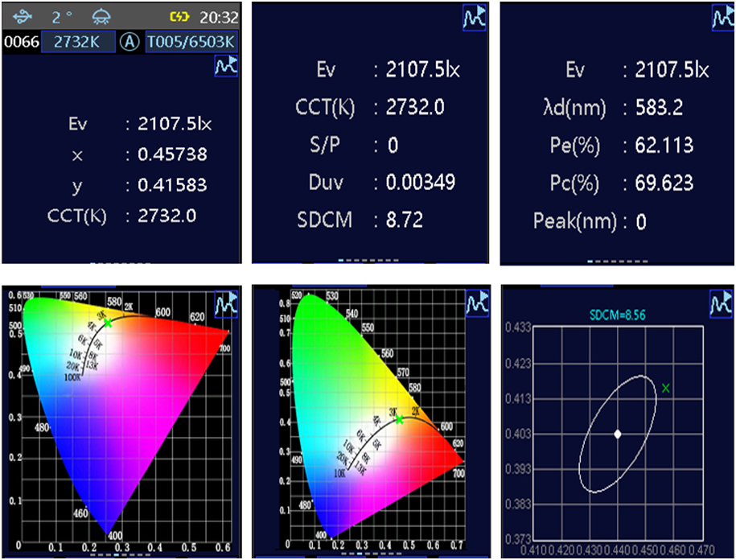Click the SDCM=8.56 label

point(616,315)
